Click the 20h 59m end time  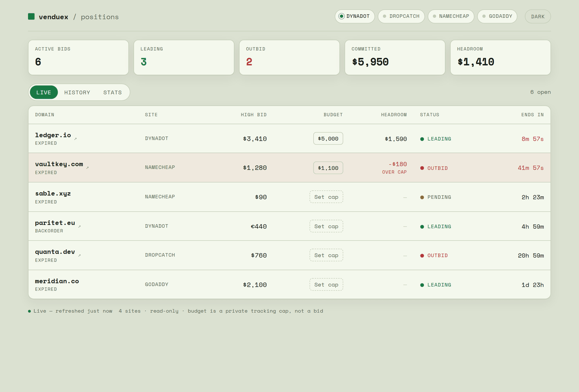pos(531,255)
